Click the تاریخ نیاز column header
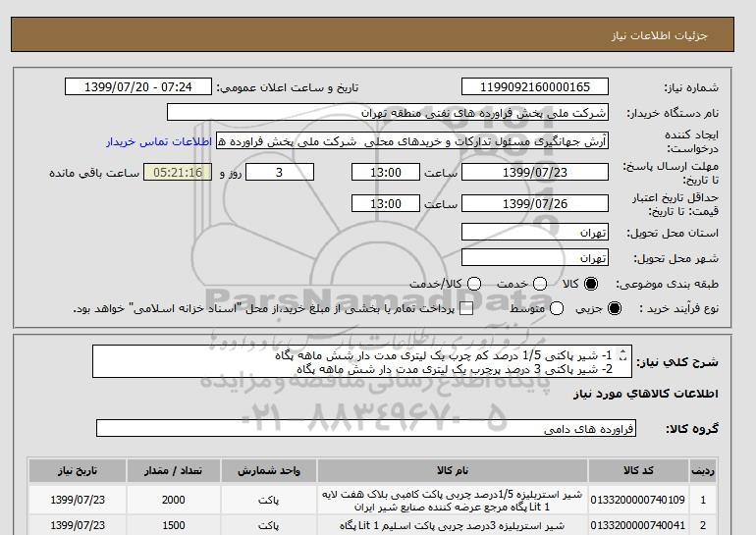The width and height of the screenshot is (756, 535). (78, 470)
